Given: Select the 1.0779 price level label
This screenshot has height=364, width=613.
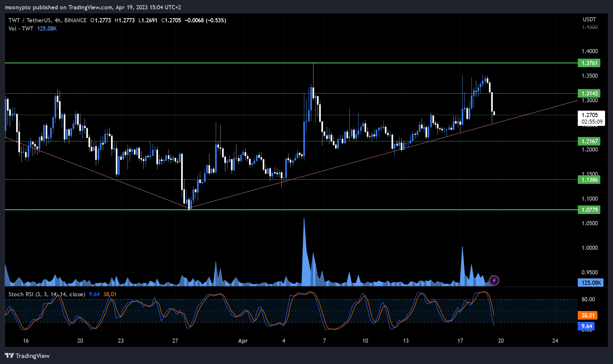Looking at the screenshot, I should point(589,210).
